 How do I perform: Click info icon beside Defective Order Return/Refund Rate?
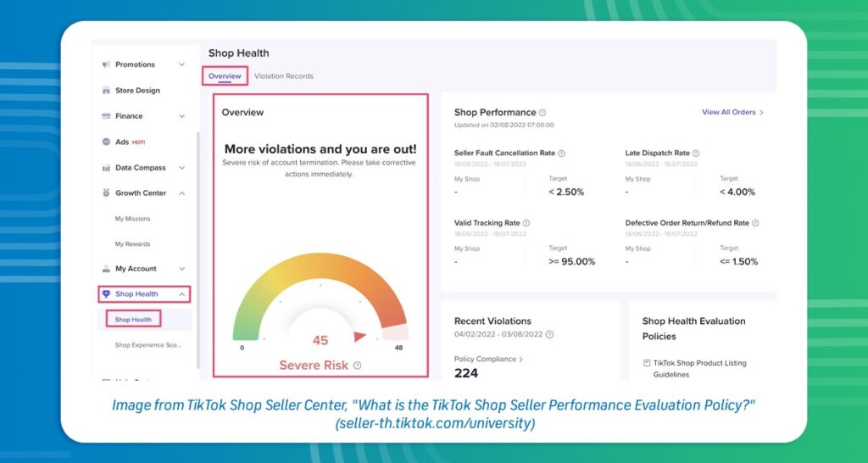(755, 223)
